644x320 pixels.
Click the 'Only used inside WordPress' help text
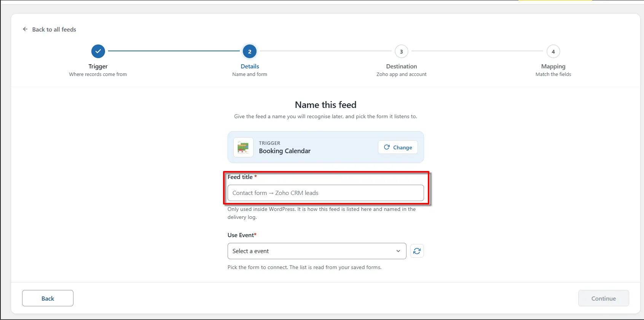click(x=322, y=213)
